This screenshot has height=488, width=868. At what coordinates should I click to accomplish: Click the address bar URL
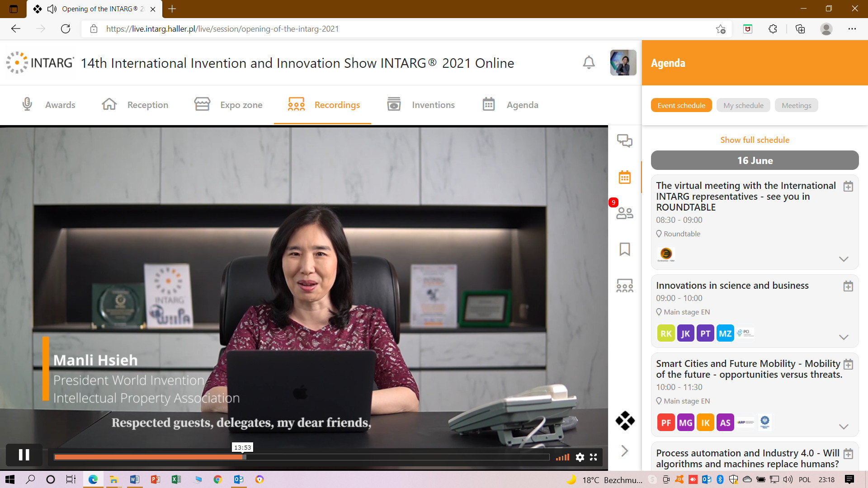[222, 29]
